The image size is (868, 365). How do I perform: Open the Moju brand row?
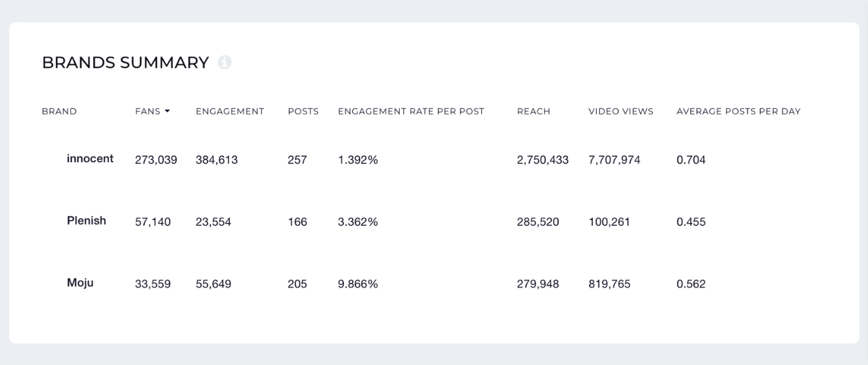point(80,283)
